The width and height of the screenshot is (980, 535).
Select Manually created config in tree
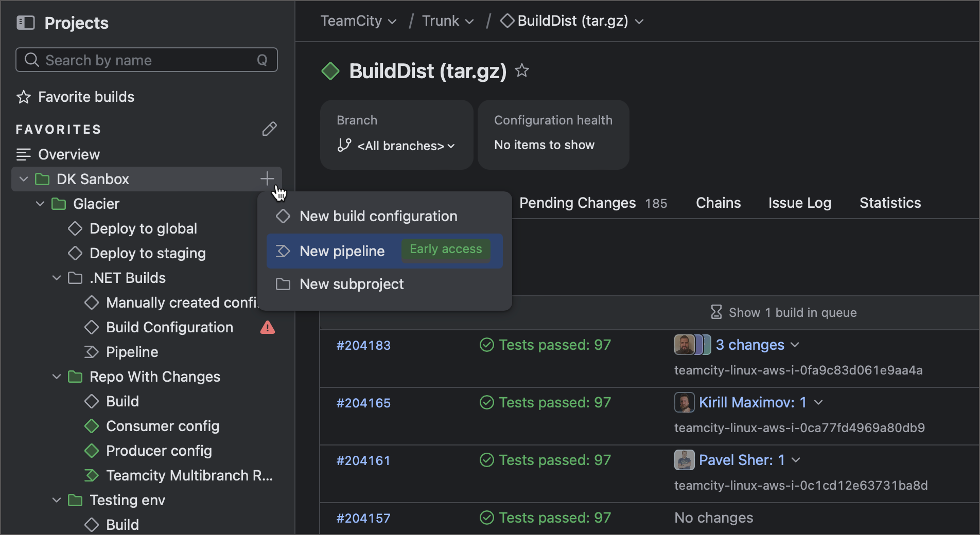(x=181, y=302)
